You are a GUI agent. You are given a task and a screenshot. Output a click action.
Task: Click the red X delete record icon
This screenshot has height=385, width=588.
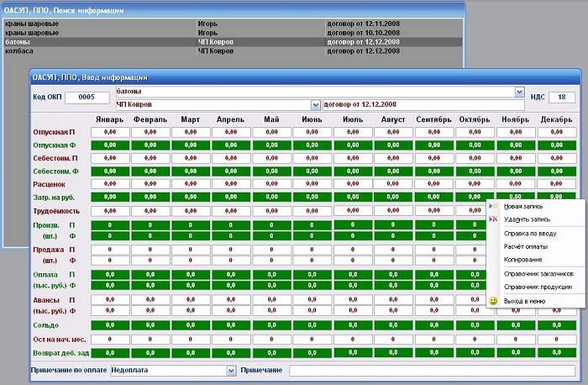(493, 219)
